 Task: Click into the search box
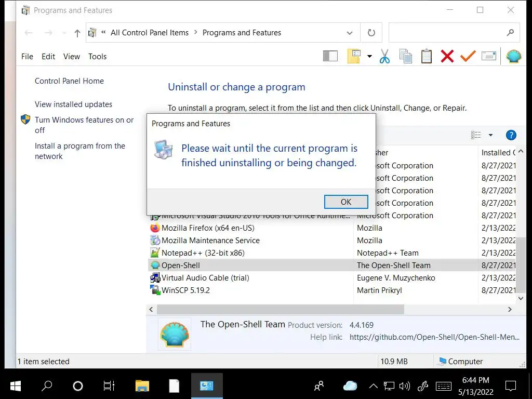coord(448,33)
